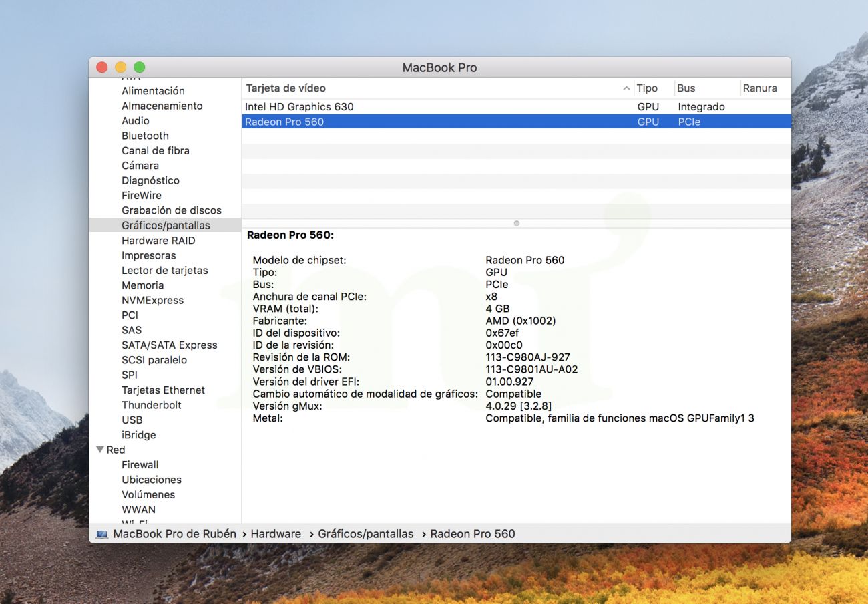Select WWAN under Red

click(138, 510)
